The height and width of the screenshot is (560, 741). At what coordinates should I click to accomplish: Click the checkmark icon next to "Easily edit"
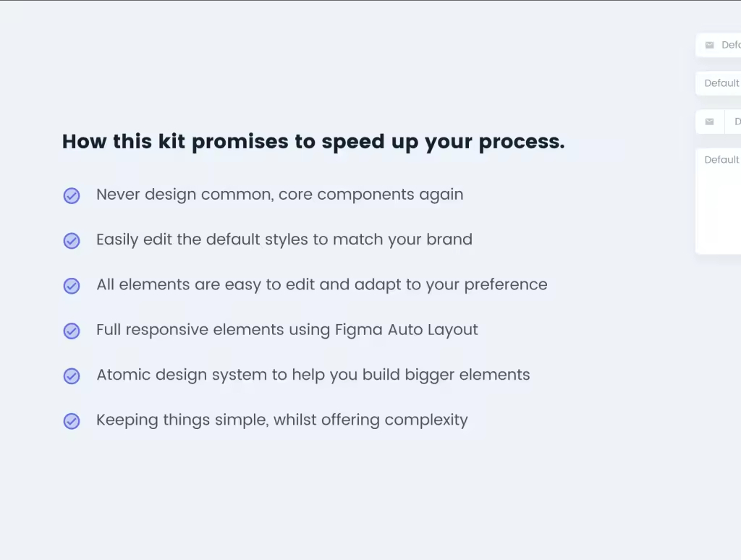(x=72, y=241)
